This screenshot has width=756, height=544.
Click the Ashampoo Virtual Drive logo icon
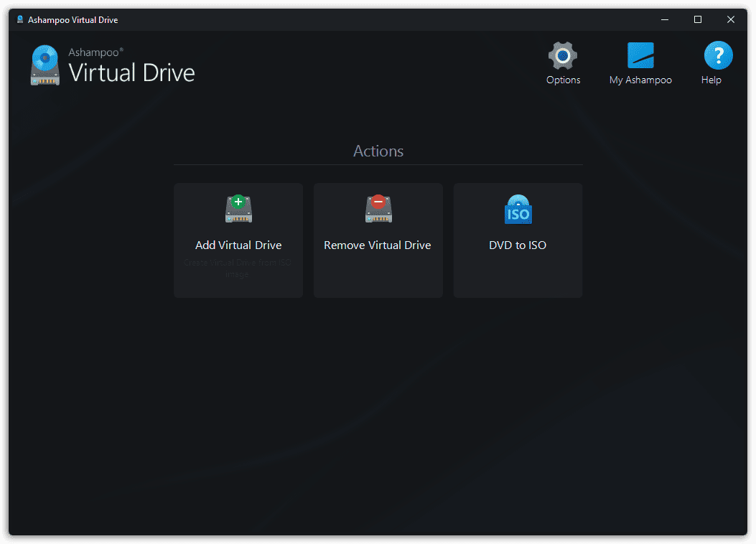[x=45, y=65]
